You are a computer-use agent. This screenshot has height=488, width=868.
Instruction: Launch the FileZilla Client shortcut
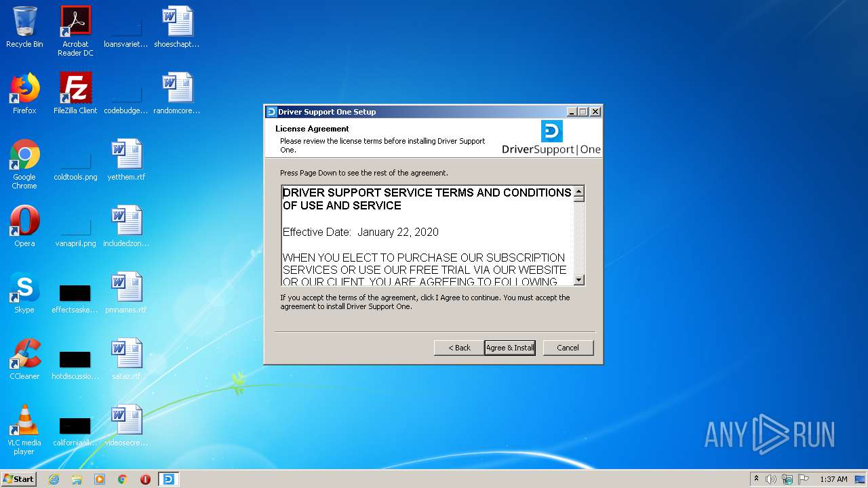click(75, 94)
